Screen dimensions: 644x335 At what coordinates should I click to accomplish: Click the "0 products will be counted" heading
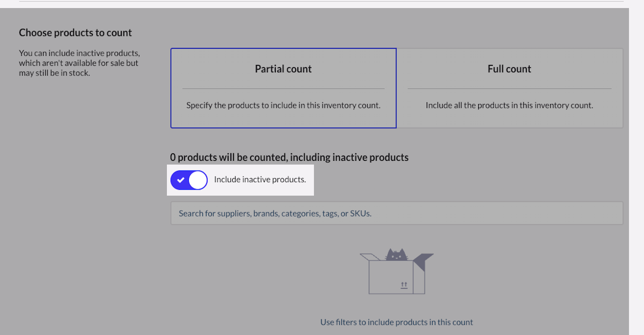tap(289, 158)
